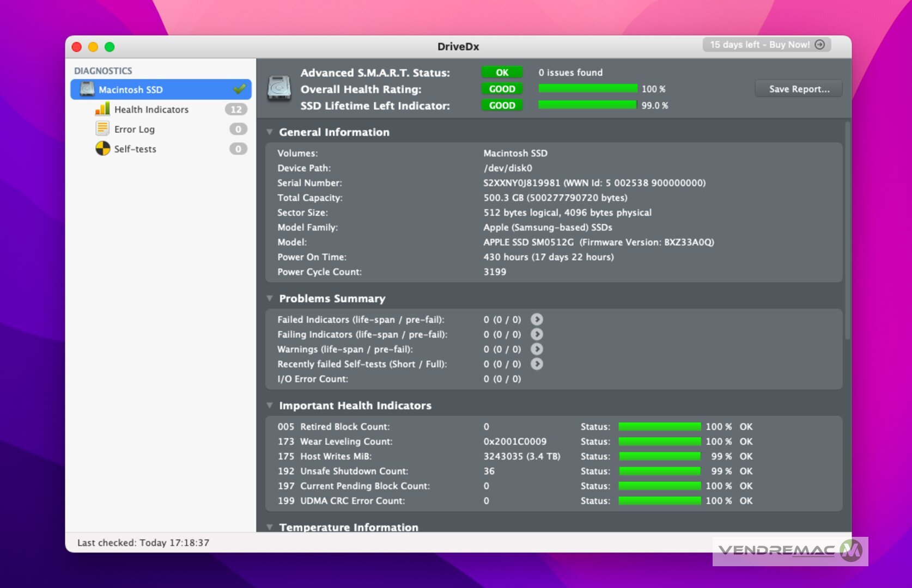Open Recently failed Self-tests details arrow
This screenshot has height=588, width=912.
[x=537, y=364]
